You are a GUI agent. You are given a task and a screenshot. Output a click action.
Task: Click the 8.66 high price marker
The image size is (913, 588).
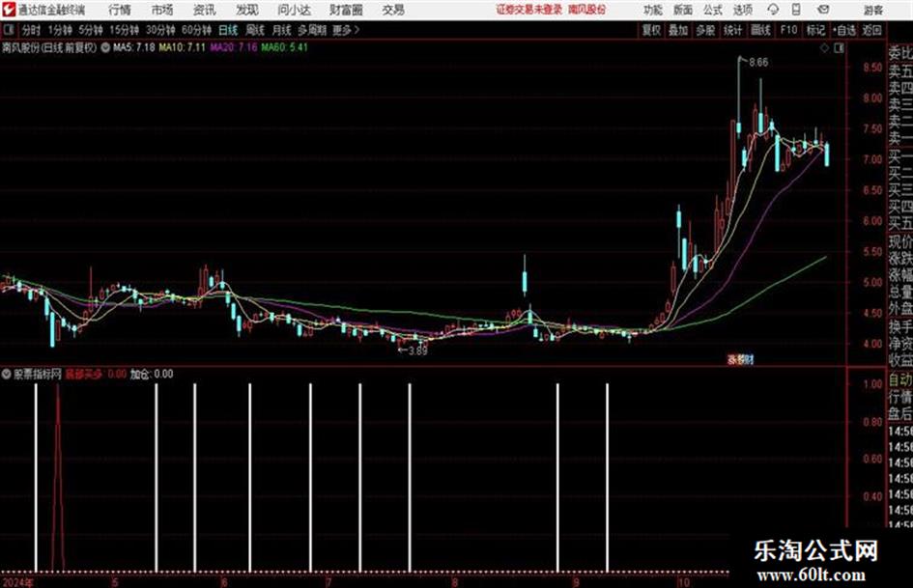[758, 63]
